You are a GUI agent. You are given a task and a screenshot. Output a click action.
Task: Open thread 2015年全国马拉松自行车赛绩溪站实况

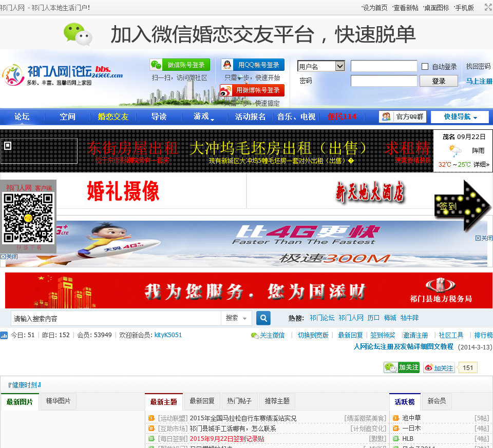point(243,418)
